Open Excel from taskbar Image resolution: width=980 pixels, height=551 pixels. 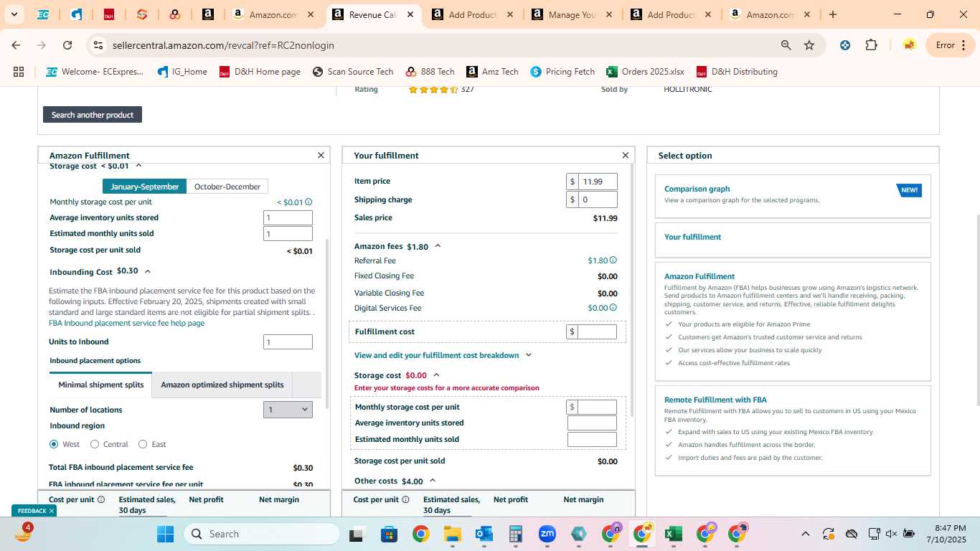(673, 534)
